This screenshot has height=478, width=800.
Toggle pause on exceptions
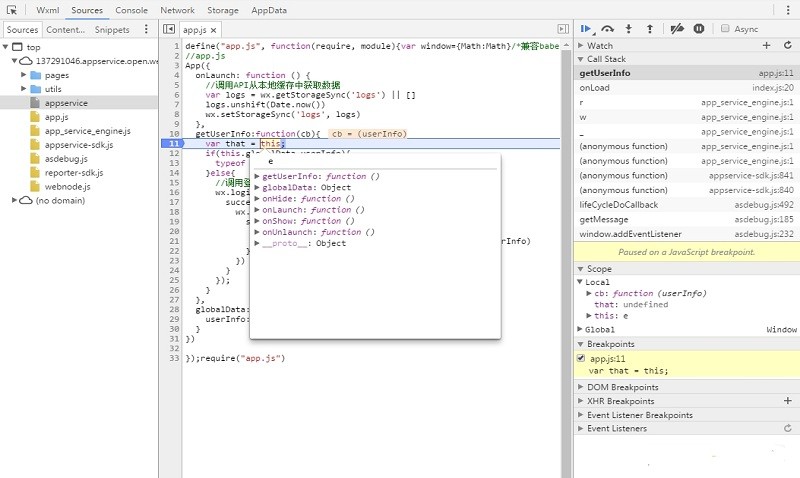(x=699, y=29)
